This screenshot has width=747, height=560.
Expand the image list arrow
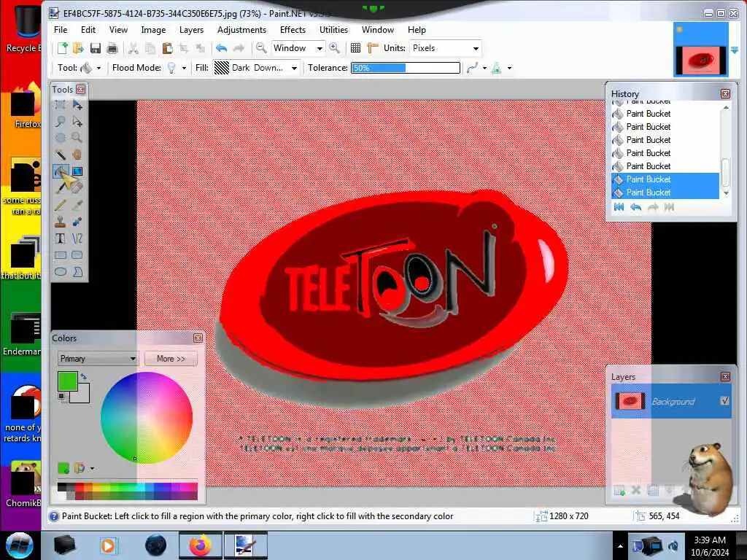[x=734, y=50]
